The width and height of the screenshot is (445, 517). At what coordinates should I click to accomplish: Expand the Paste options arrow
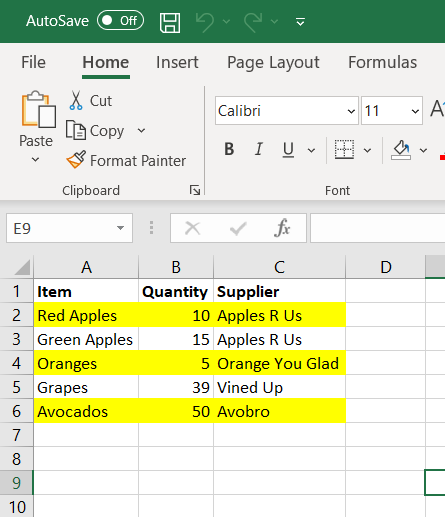(x=35, y=160)
